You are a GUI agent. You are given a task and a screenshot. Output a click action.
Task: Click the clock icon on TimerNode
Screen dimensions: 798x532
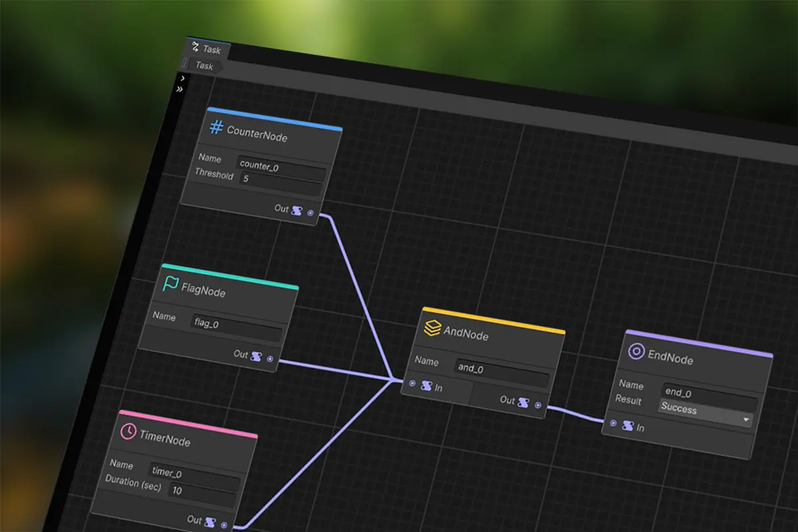[128, 432]
